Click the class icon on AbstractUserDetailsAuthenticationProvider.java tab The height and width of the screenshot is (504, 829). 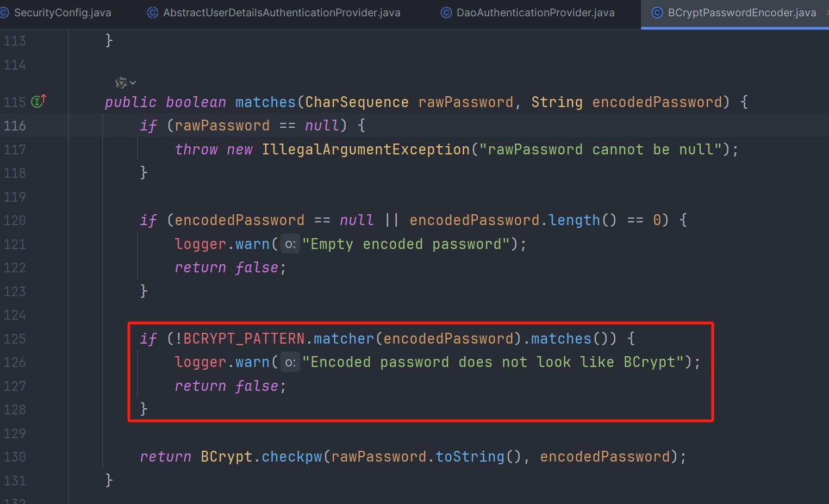153,13
